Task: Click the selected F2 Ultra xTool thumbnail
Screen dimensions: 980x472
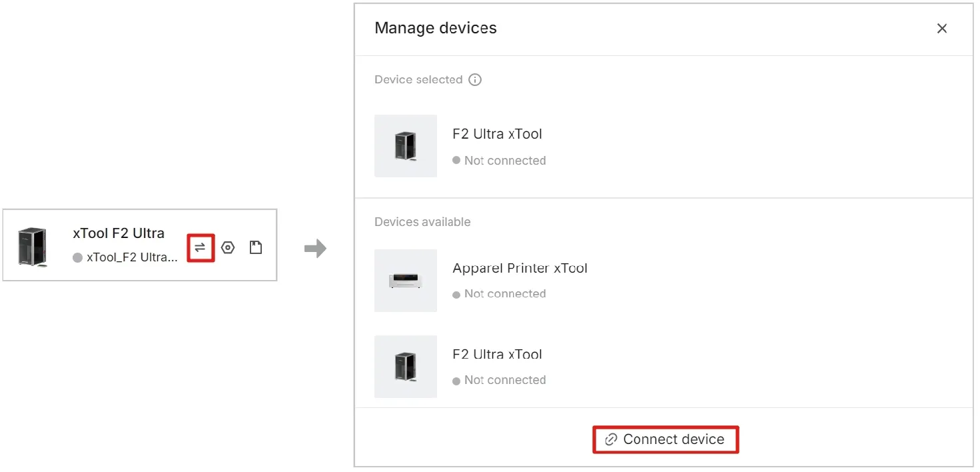Action: coord(406,146)
